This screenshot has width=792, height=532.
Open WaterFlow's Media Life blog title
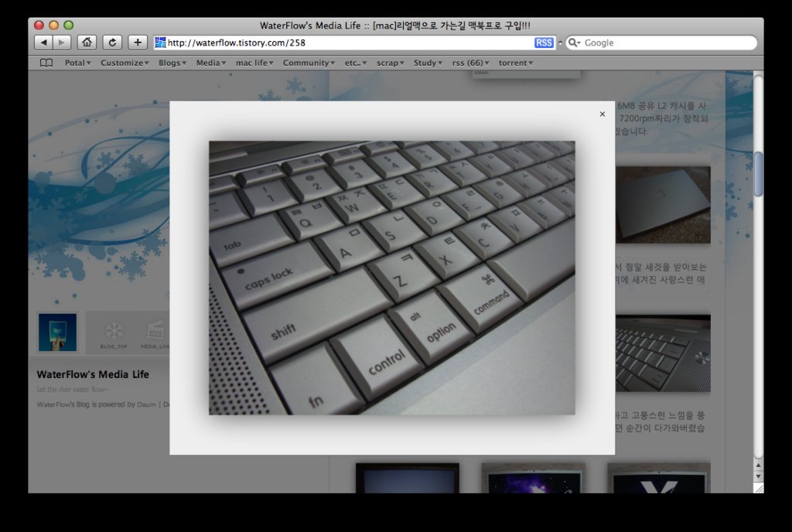[93, 374]
